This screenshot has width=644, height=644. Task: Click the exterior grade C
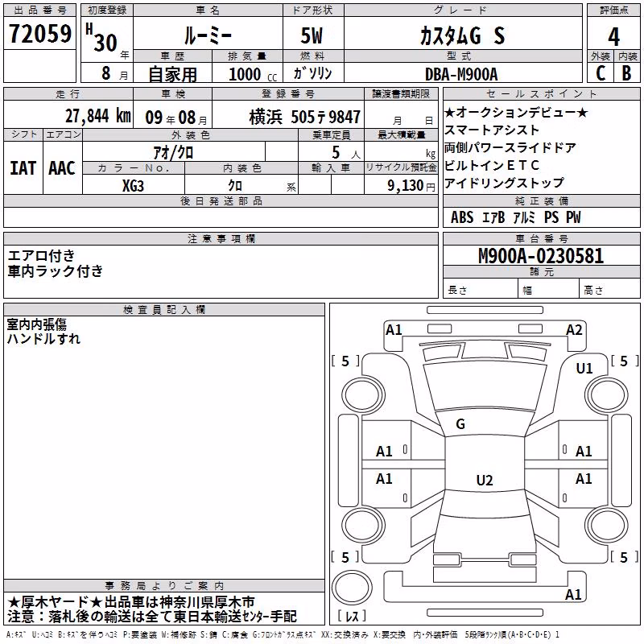point(601,73)
